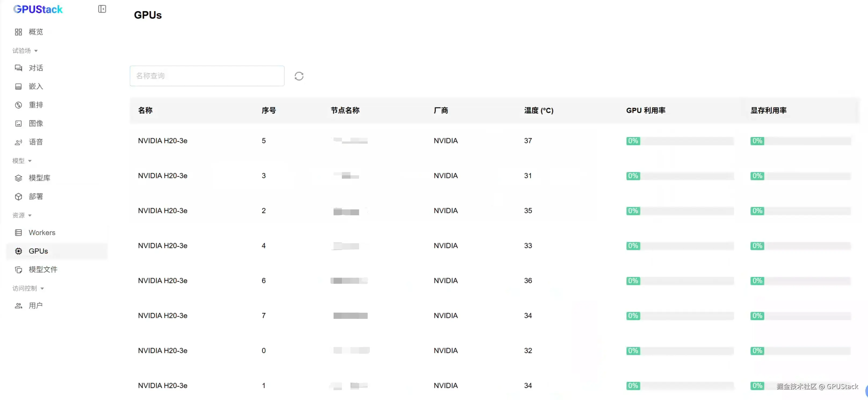Screen dimensions: 868x400
Task: Click the GPUs chip icon
Action: [x=19, y=251]
